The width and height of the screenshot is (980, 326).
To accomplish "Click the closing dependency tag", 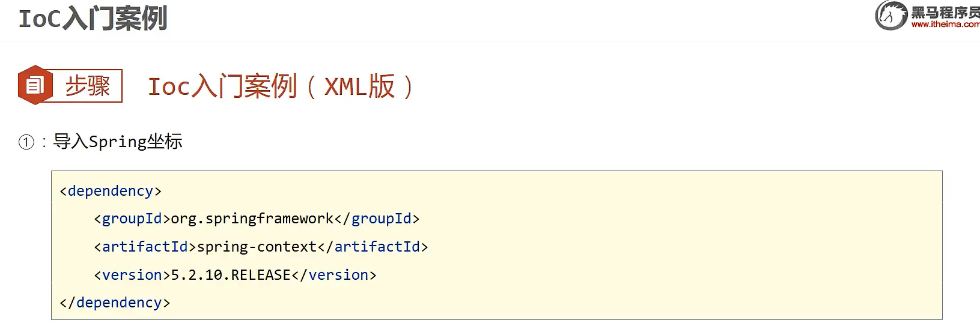I will (x=115, y=303).
